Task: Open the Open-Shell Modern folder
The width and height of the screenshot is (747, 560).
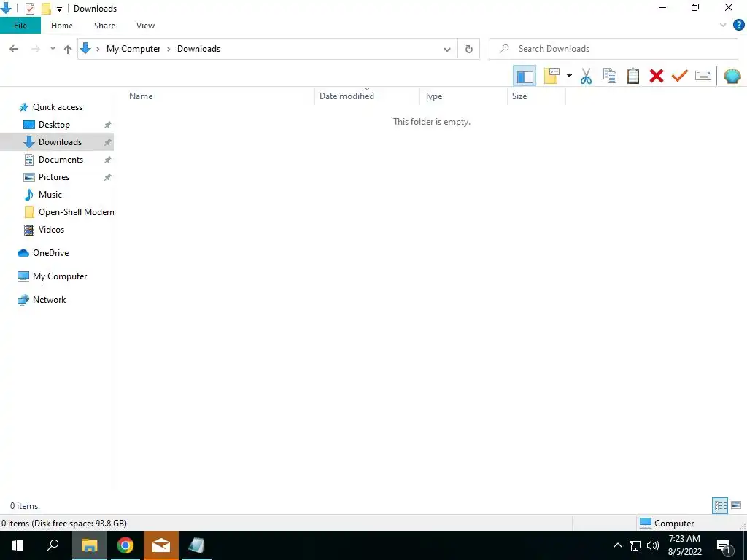Action: pos(76,212)
